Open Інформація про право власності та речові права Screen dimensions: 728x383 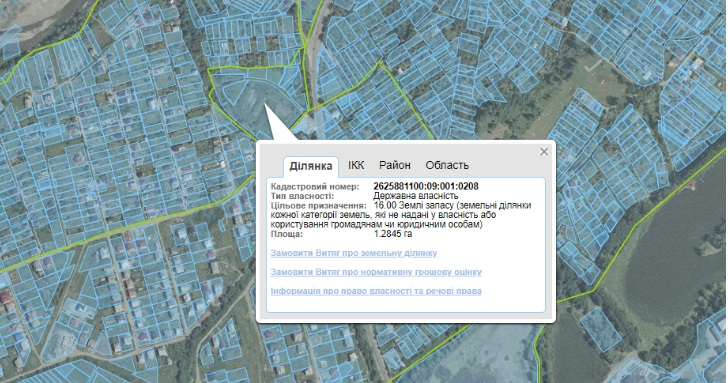click(376, 291)
